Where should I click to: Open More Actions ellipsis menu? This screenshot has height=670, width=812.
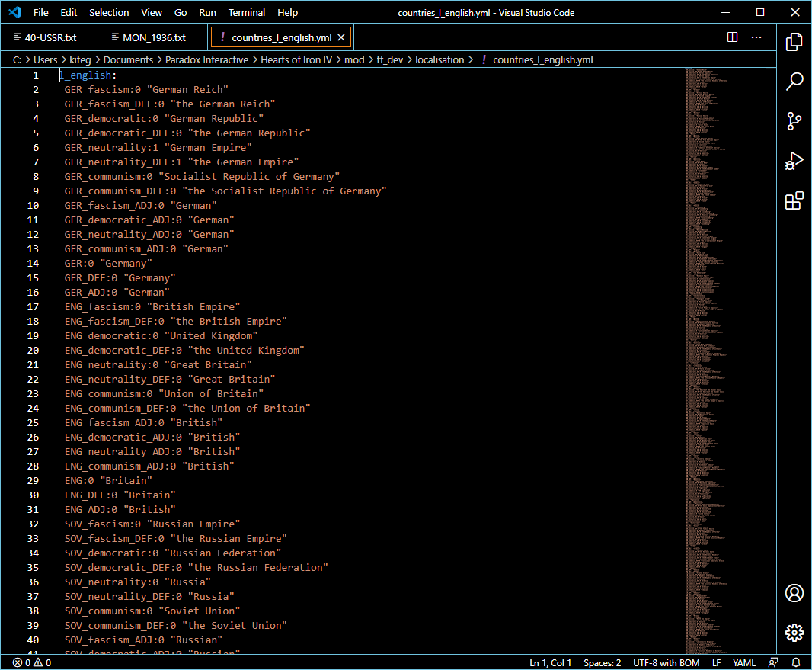(756, 37)
